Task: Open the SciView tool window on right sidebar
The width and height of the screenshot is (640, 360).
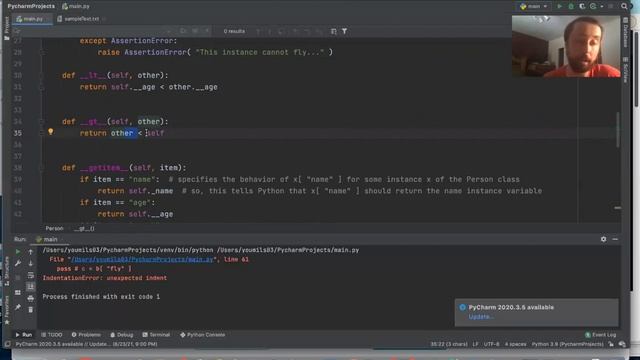Action: click(x=625, y=69)
